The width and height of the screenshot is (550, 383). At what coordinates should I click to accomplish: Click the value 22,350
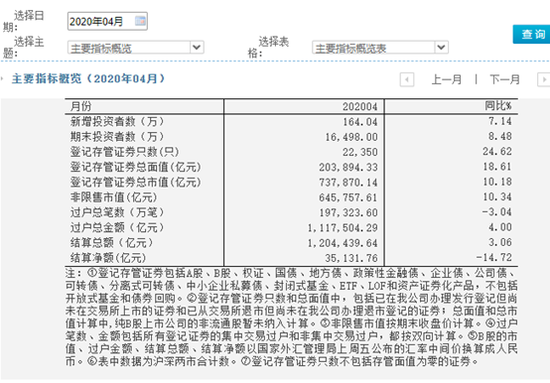pyautogui.click(x=360, y=152)
